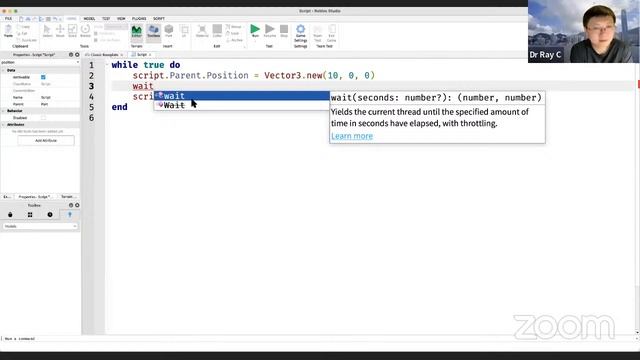
Task: Choose the Select tool in the ribbon
Action: 47,31
